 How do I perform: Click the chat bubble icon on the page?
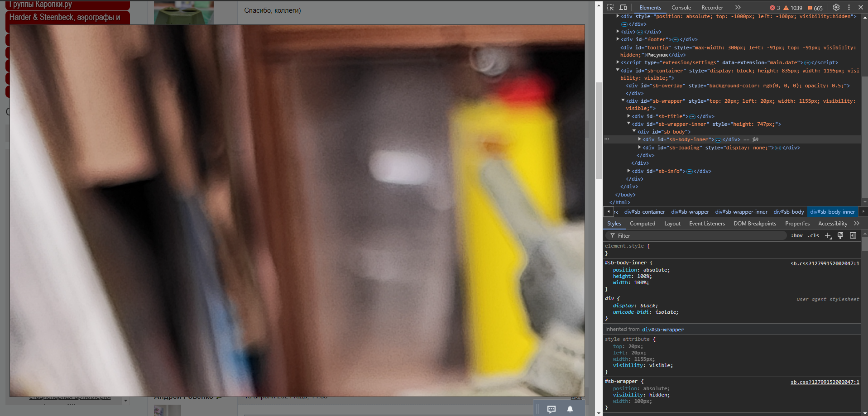click(551, 409)
